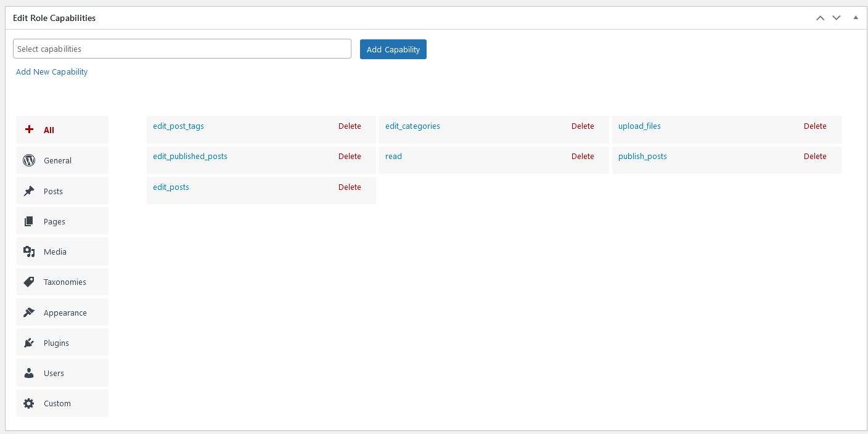Move the metabox down with the down chevron

coord(836,18)
